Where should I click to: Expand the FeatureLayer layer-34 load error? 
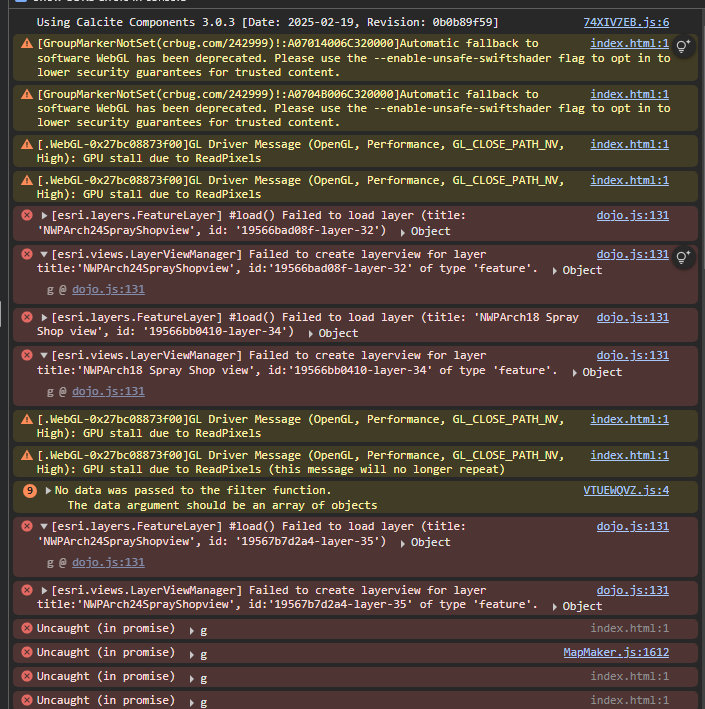(x=44, y=317)
